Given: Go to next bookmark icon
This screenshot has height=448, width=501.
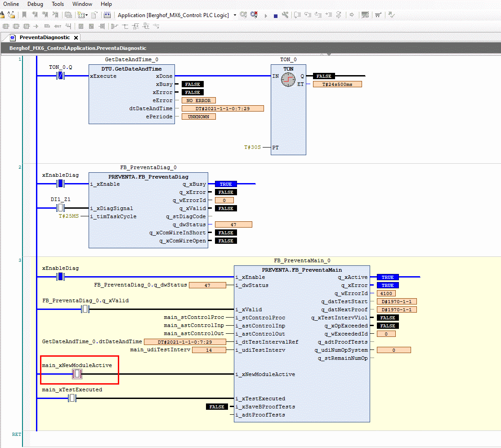Looking at the screenshot, I should [45, 15].
